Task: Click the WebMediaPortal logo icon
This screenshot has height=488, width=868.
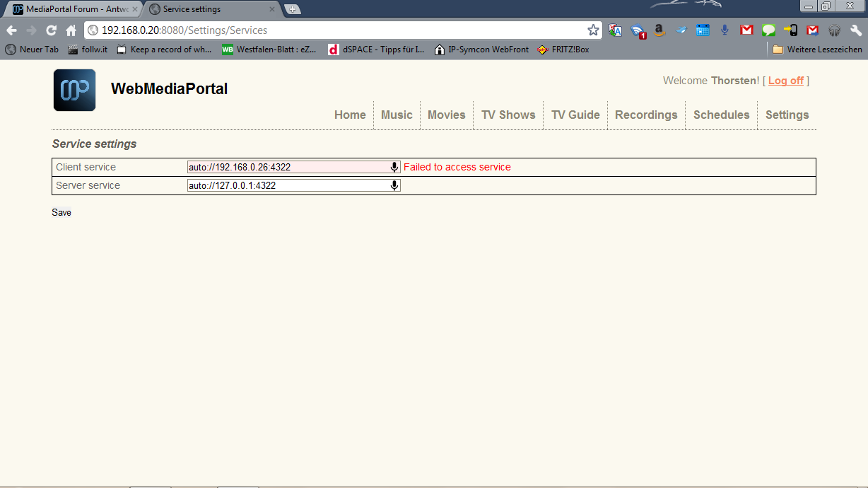Action: (74, 90)
